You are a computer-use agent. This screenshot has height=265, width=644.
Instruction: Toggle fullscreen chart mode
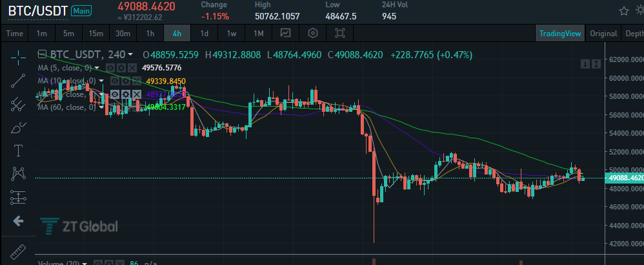click(340, 34)
